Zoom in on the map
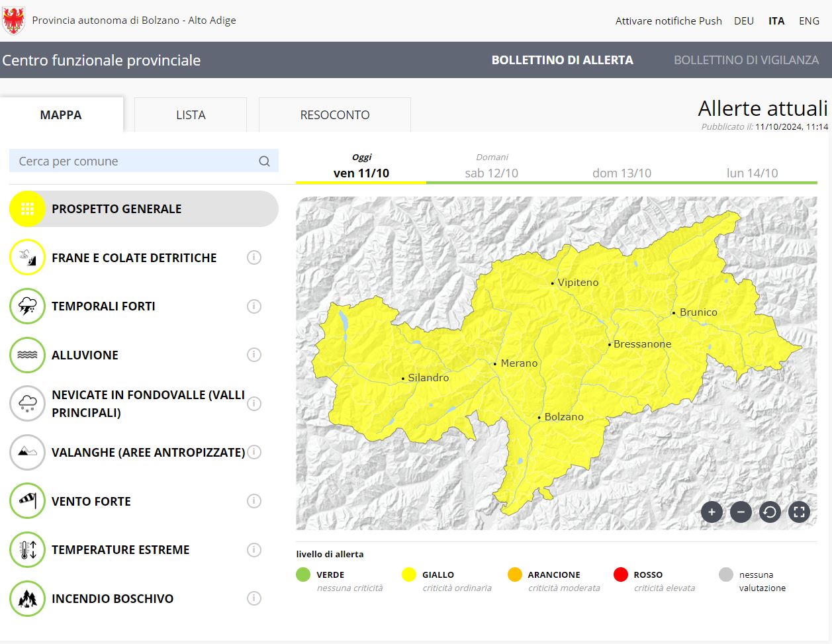This screenshot has height=644, width=832. tap(712, 512)
